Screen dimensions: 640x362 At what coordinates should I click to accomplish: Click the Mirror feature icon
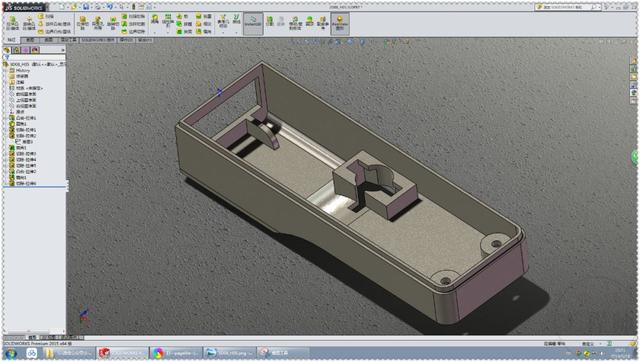(203, 31)
